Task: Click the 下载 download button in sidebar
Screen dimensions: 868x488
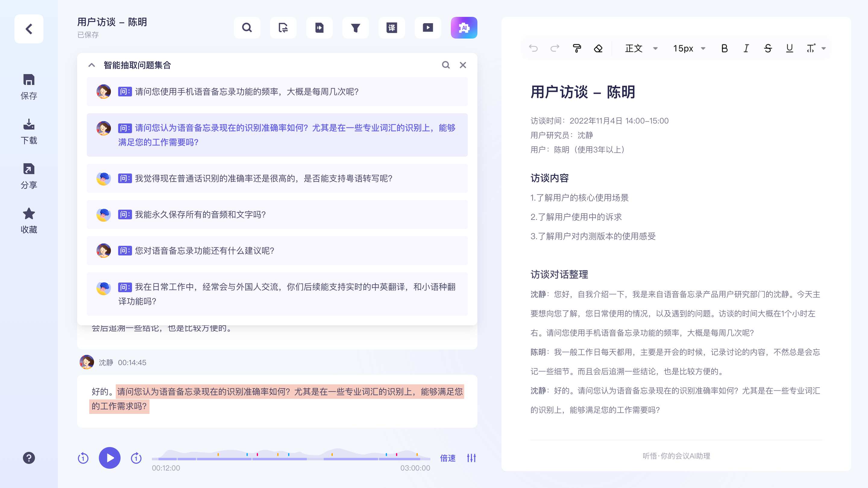Action: pyautogui.click(x=29, y=131)
